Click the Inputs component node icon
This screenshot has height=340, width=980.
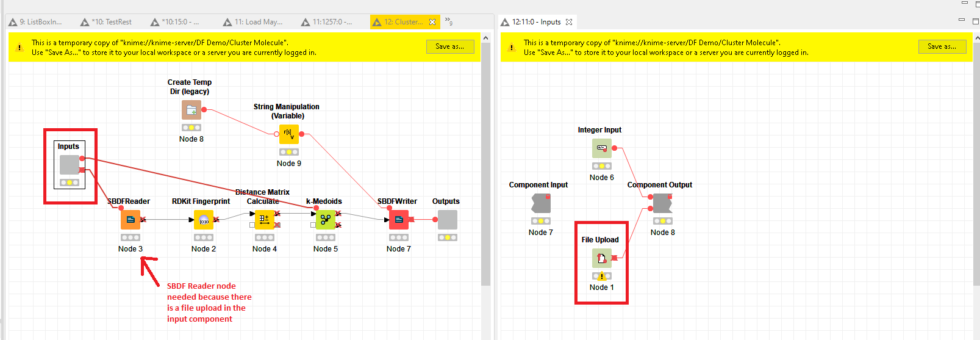(x=70, y=165)
